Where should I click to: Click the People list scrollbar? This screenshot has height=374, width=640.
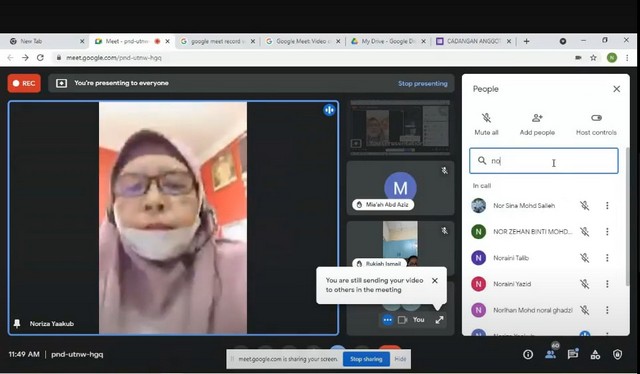[627, 216]
